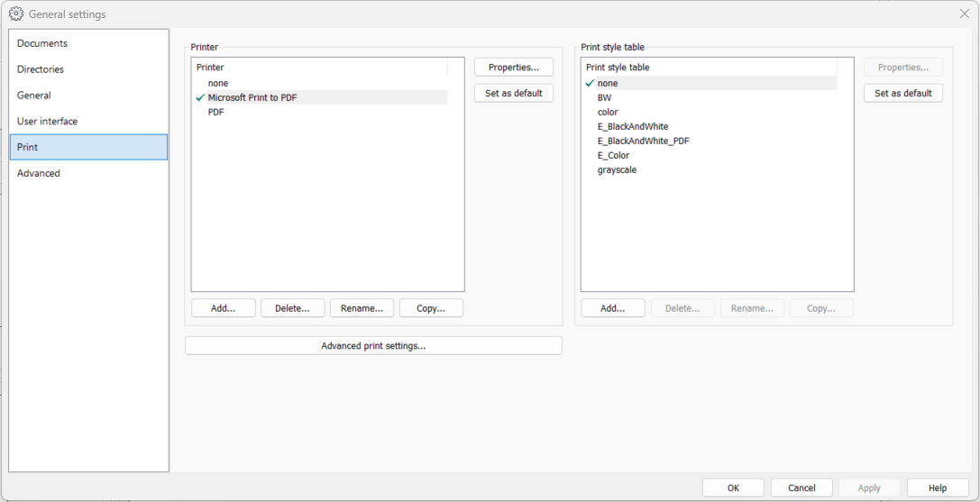Screen dimensions: 980x502
Task: Set the selected printer as default
Action: [x=514, y=94]
